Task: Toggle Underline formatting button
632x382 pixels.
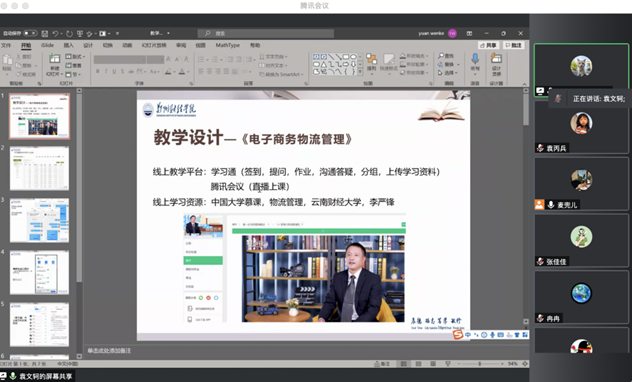Action: click(x=114, y=71)
